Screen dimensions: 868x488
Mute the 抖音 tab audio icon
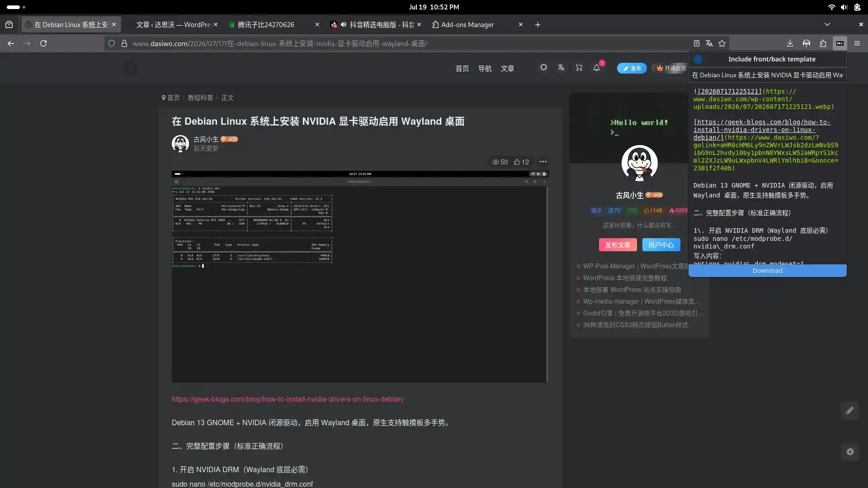tap(343, 24)
